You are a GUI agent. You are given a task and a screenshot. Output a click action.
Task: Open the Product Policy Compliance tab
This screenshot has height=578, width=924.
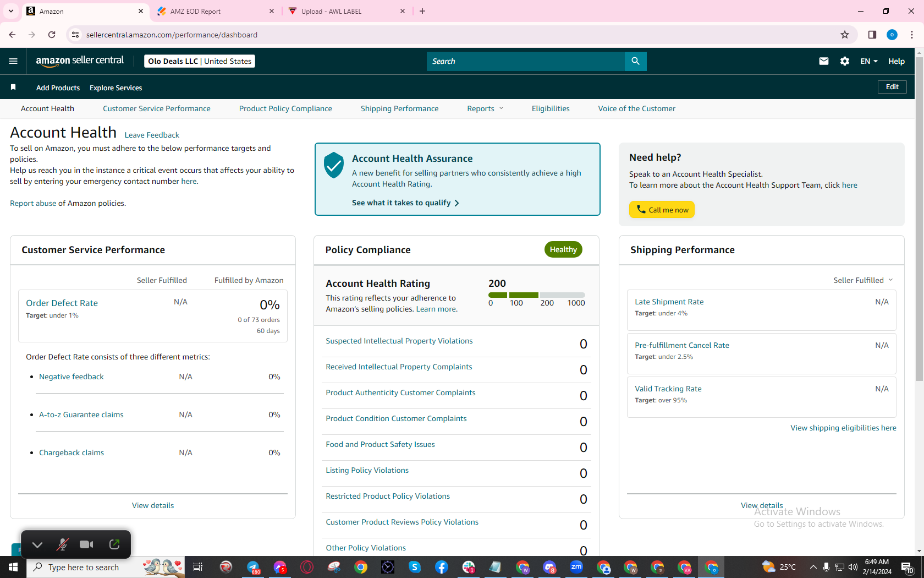pos(285,108)
